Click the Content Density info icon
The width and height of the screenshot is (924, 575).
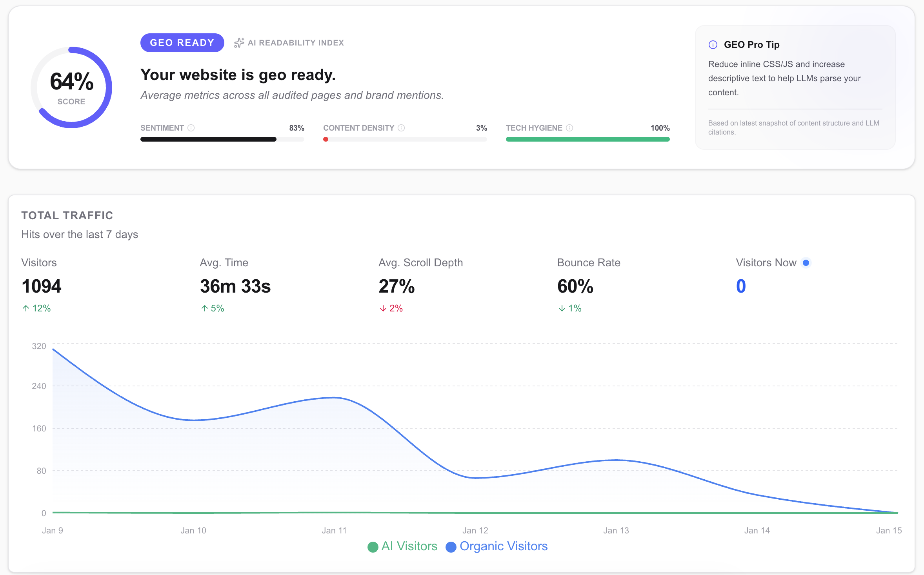[401, 128]
